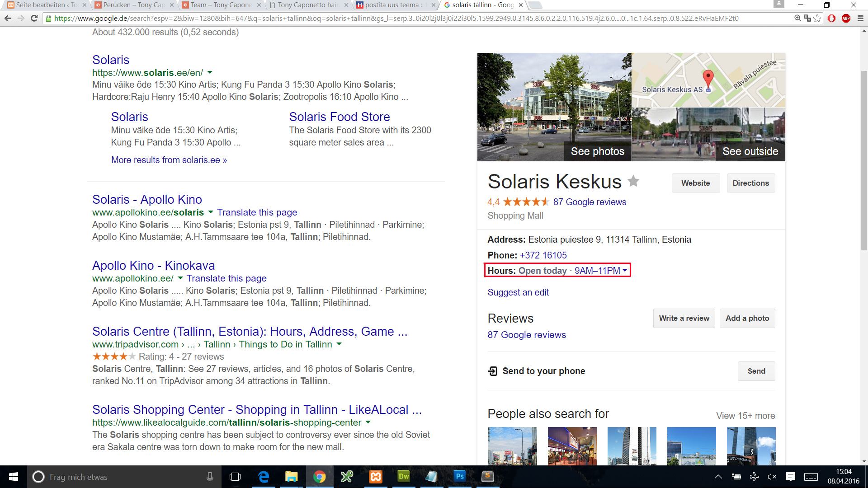Click the Directions button
This screenshot has width=868, height=488.
coord(750,183)
